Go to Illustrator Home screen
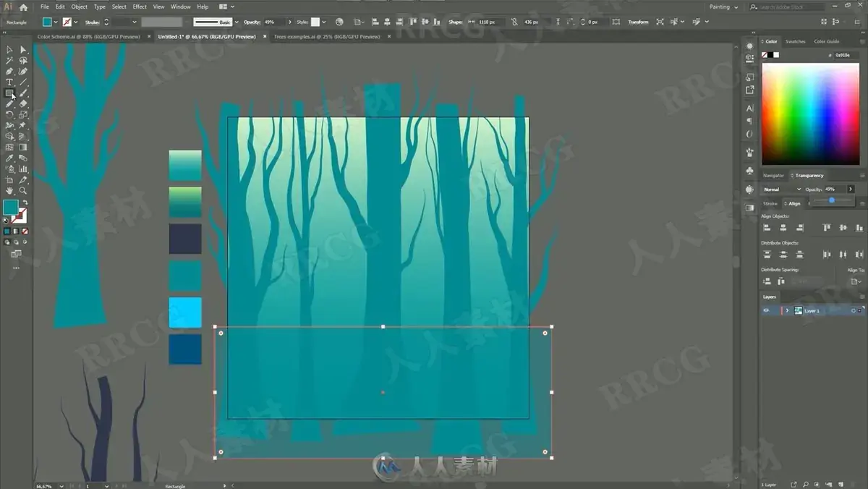Screen dimensions: 868x489 pos(23,7)
